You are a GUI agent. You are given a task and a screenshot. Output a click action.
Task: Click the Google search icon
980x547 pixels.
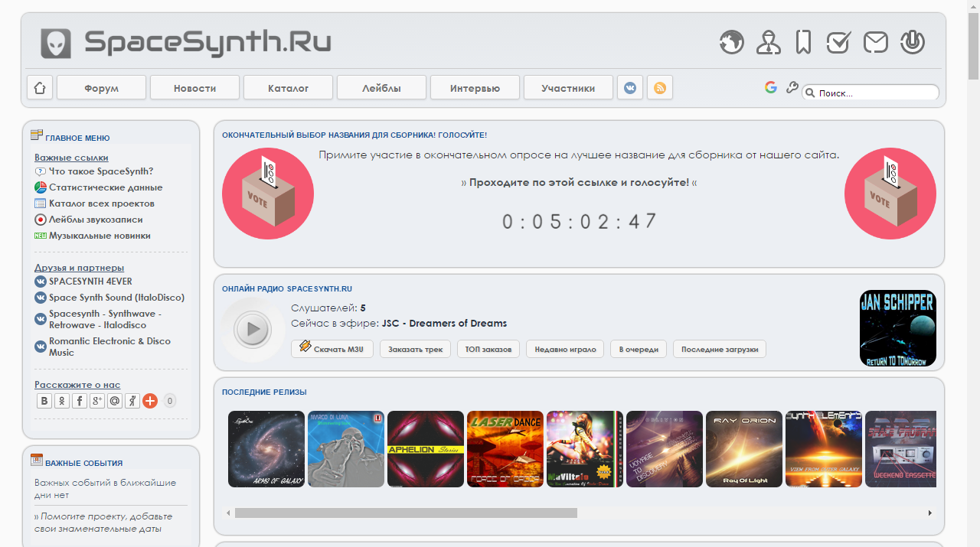point(771,87)
